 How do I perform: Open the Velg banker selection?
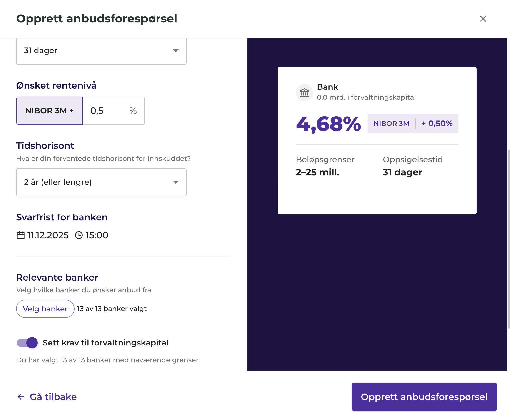tap(45, 308)
